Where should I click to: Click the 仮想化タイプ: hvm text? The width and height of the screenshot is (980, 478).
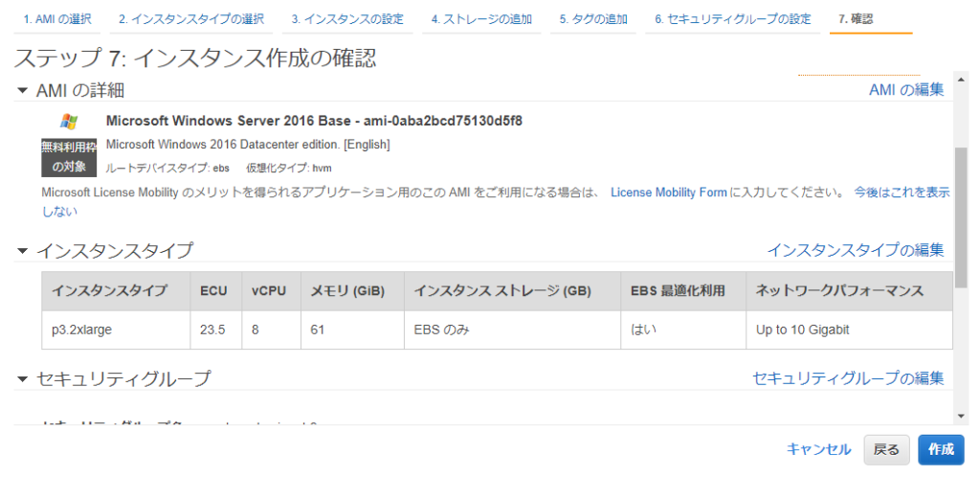289,168
